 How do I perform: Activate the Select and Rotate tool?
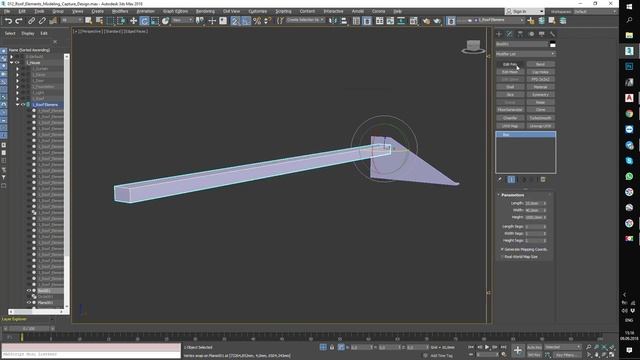(x=144, y=20)
